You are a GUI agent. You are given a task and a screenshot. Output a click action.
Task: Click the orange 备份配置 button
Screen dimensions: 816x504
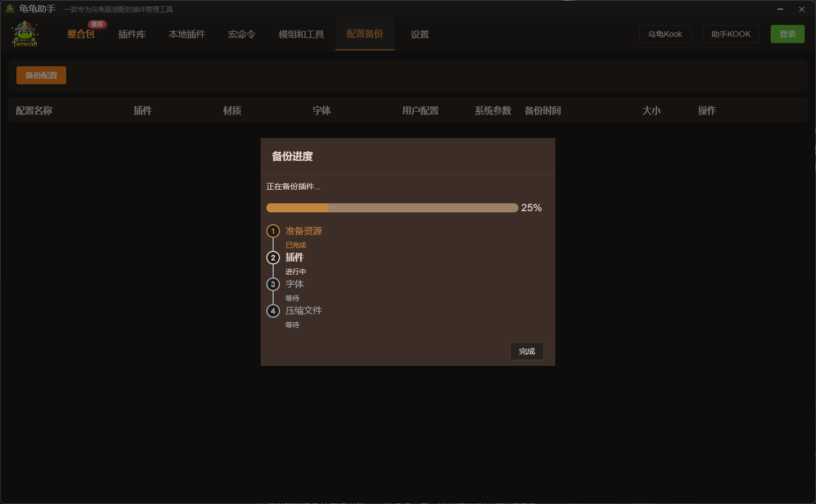click(x=41, y=75)
